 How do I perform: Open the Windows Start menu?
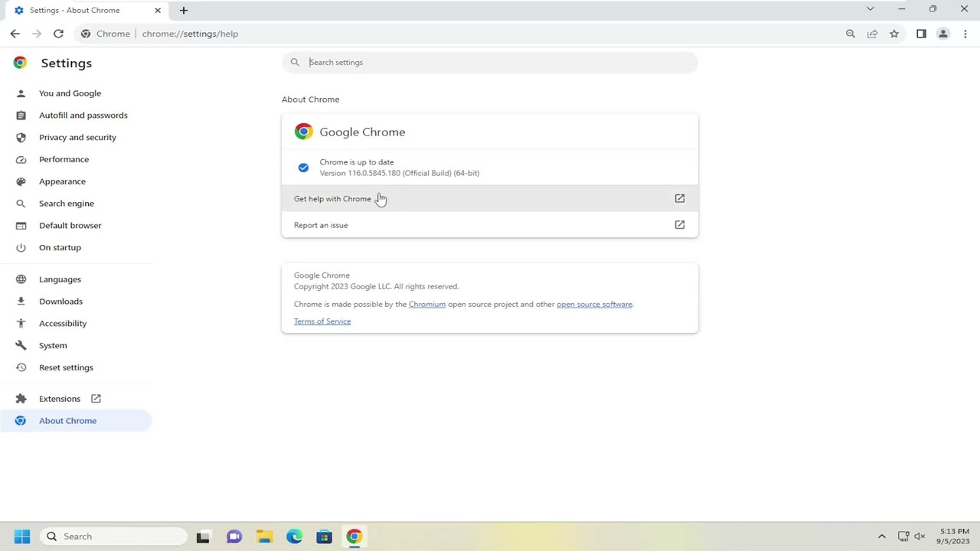(x=21, y=536)
